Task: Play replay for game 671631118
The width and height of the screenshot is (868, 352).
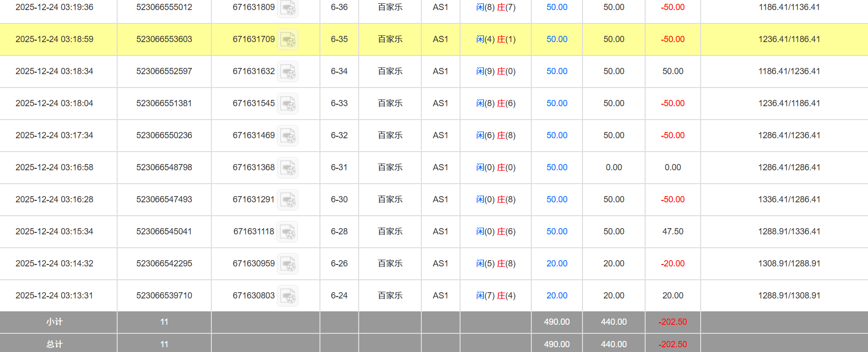Action: tap(288, 232)
